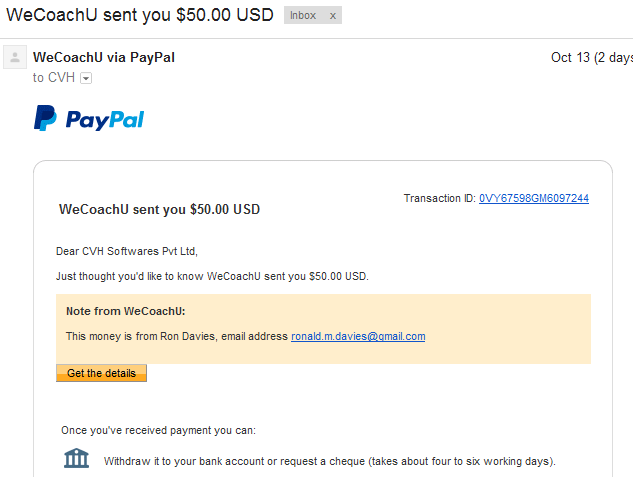Screen dimensions: 633x477
Task: Remove the Inbox label with x
Action: click(x=333, y=16)
